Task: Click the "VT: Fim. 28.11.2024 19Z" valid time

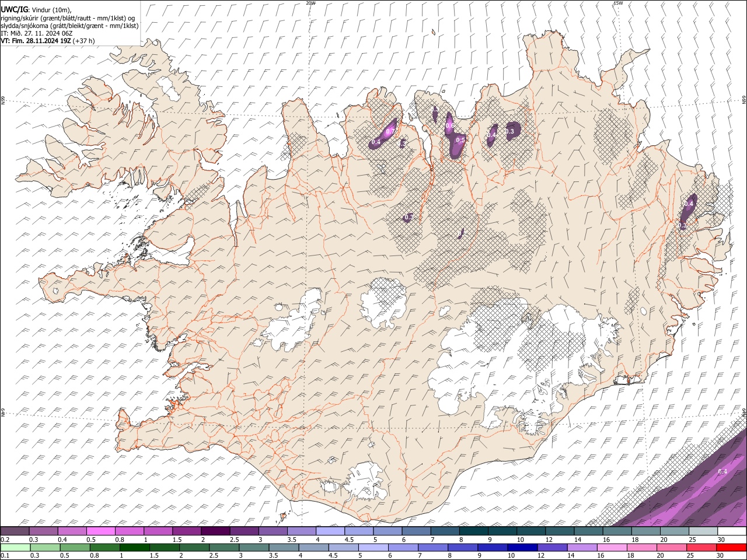Action: click(x=36, y=41)
